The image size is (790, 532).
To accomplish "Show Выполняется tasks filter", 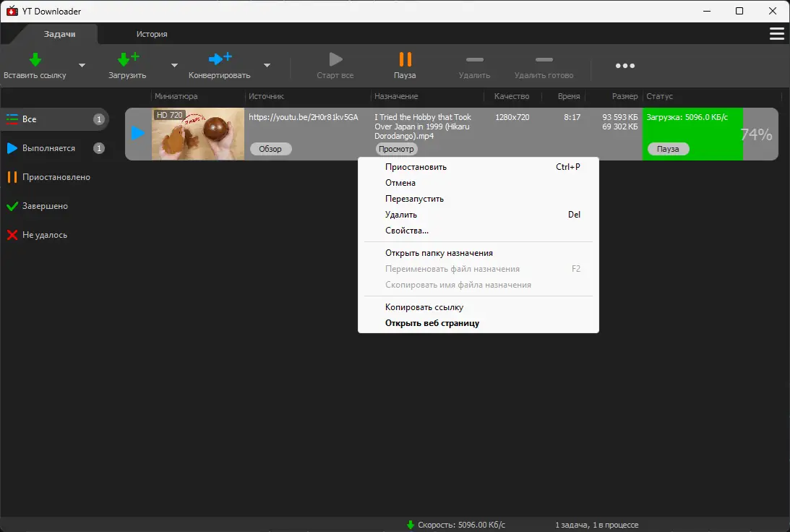I will [55, 148].
